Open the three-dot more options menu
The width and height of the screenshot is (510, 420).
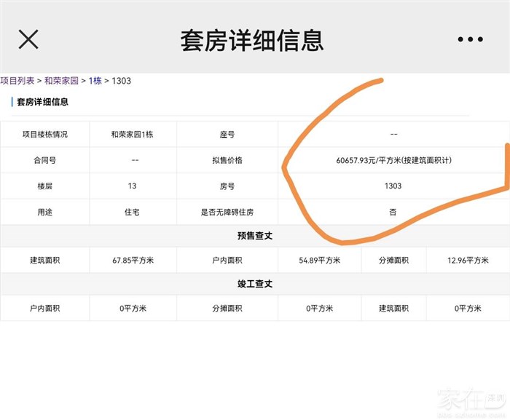tap(470, 39)
